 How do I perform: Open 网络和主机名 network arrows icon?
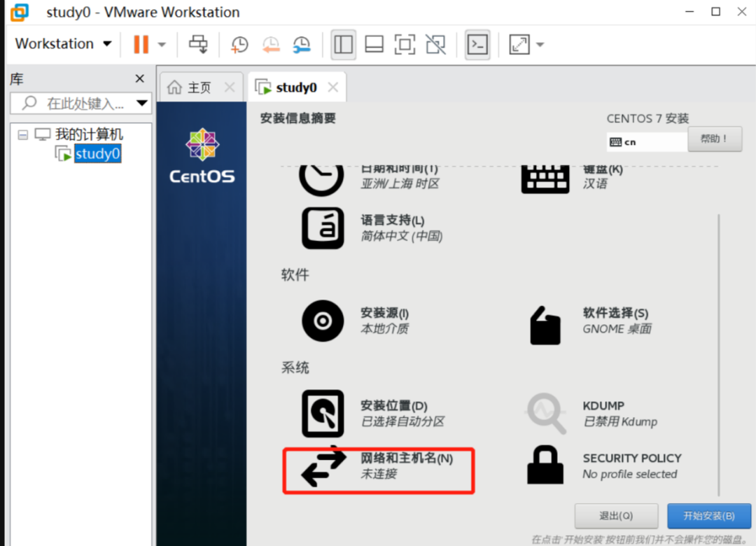click(x=324, y=466)
